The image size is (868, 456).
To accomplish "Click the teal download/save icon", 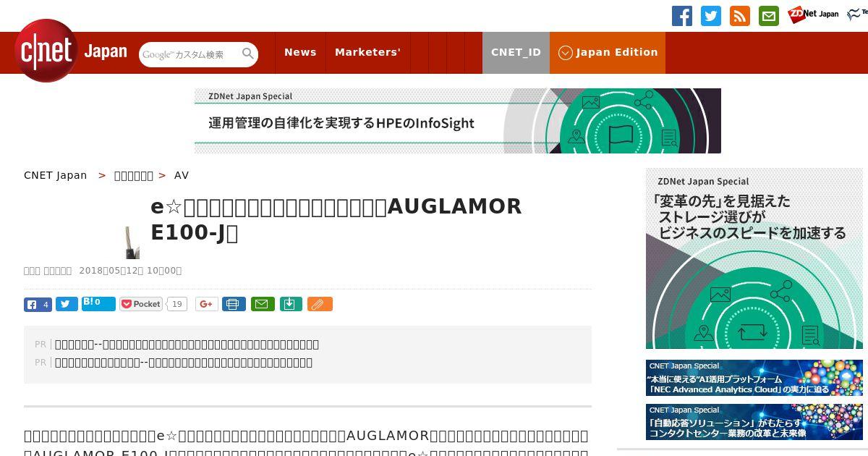I will pyautogui.click(x=291, y=304).
